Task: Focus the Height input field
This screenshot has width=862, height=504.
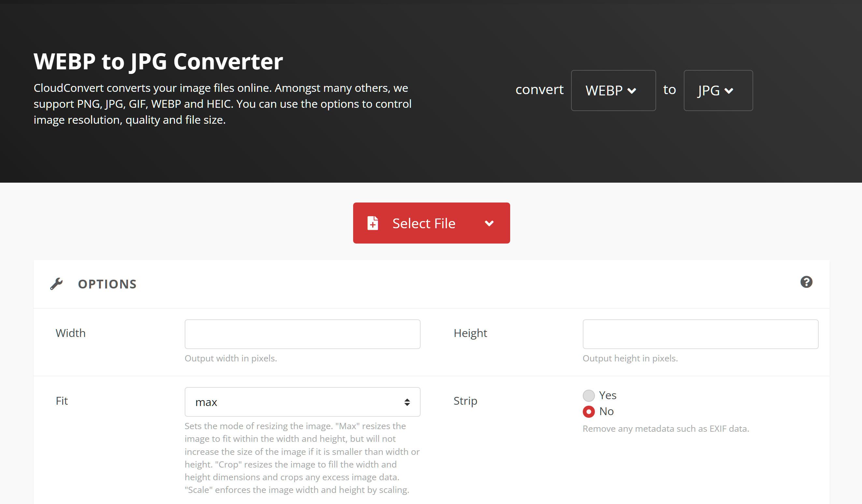Action: (700, 334)
